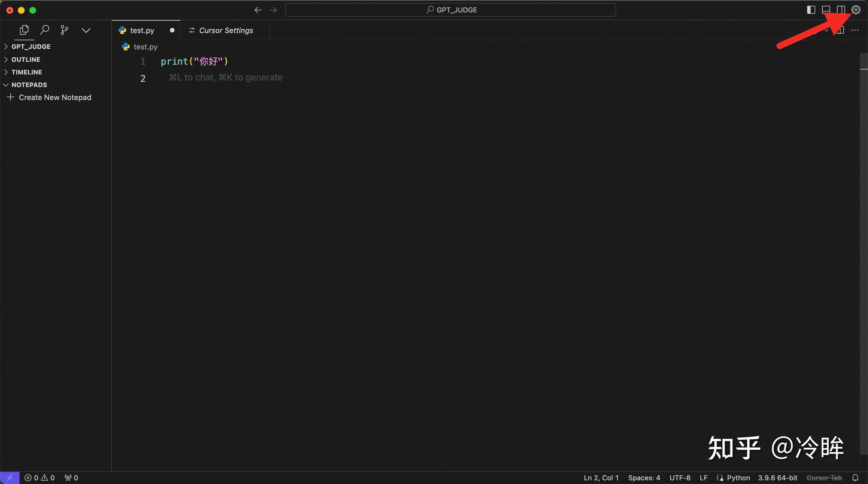The image size is (868, 484).
Task: Toggle Cursor Tab in the status bar
Action: (824, 477)
